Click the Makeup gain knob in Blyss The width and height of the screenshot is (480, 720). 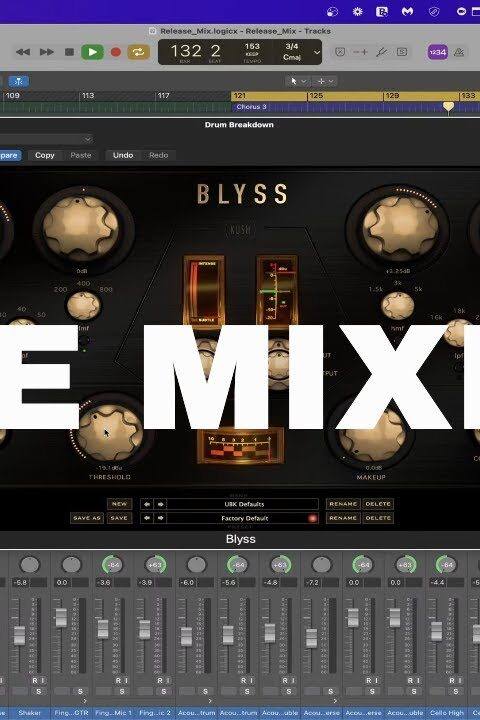click(x=373, y=434)
